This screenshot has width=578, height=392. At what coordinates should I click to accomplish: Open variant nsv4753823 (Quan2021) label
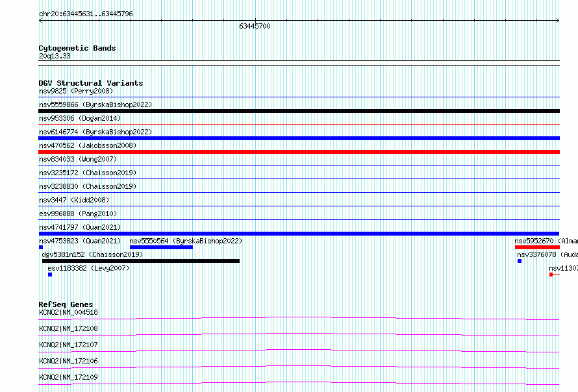click(80, 241)
